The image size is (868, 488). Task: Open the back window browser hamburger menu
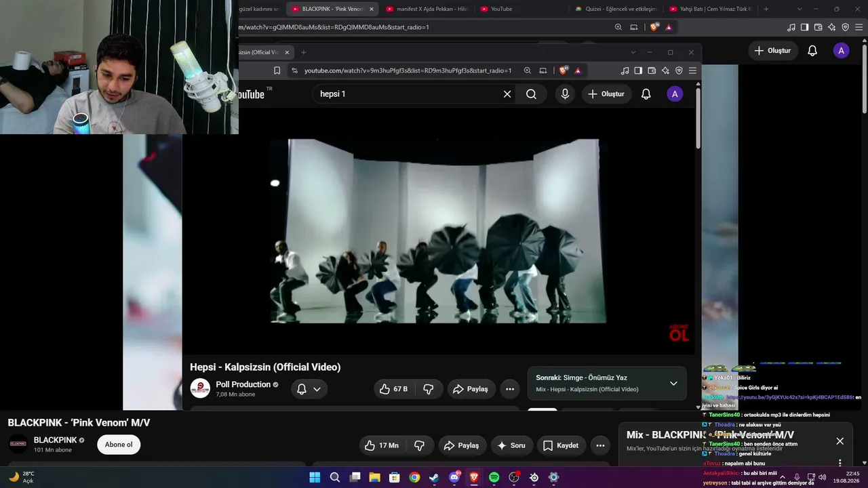(x=859, y=27)
